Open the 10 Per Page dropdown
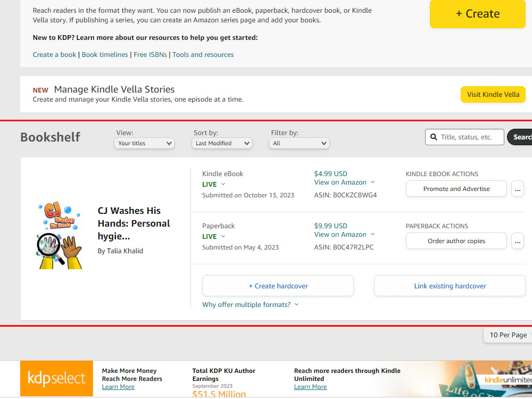This screenshot has width=532, height=399. coord(508,335)
